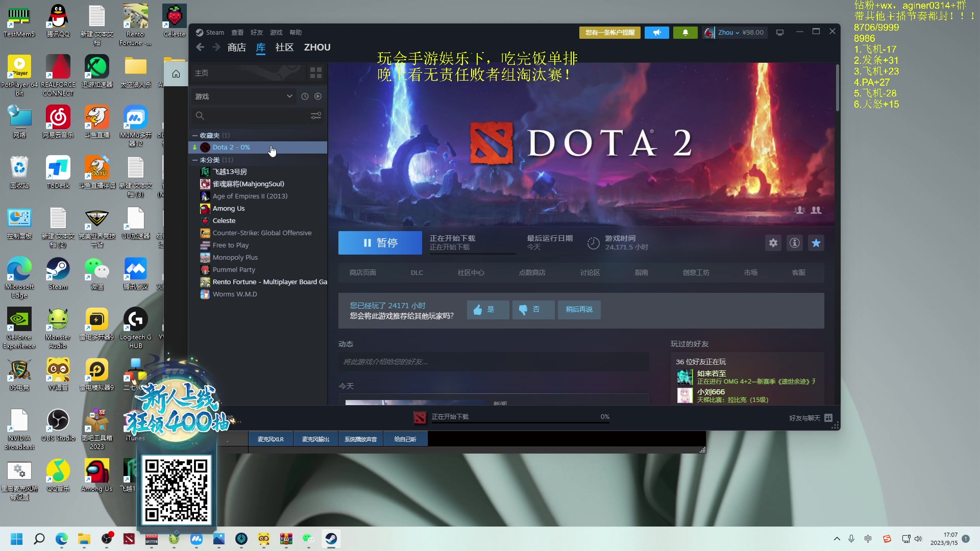980x551 pixels.
Task: Click 麦克风XLR button
Action: pos(271,439)
